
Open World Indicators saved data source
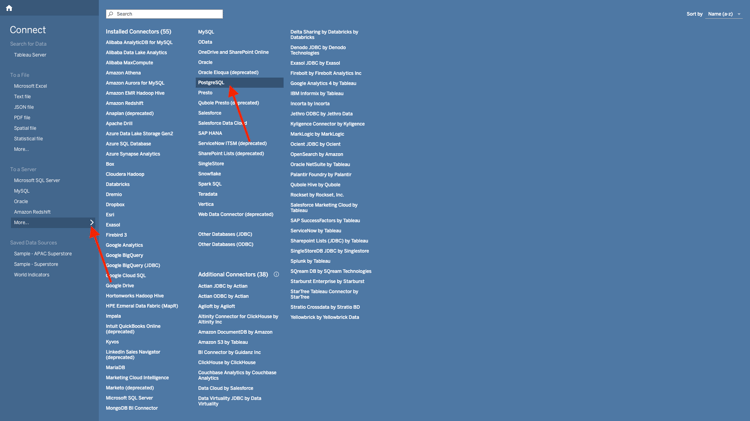32,275
